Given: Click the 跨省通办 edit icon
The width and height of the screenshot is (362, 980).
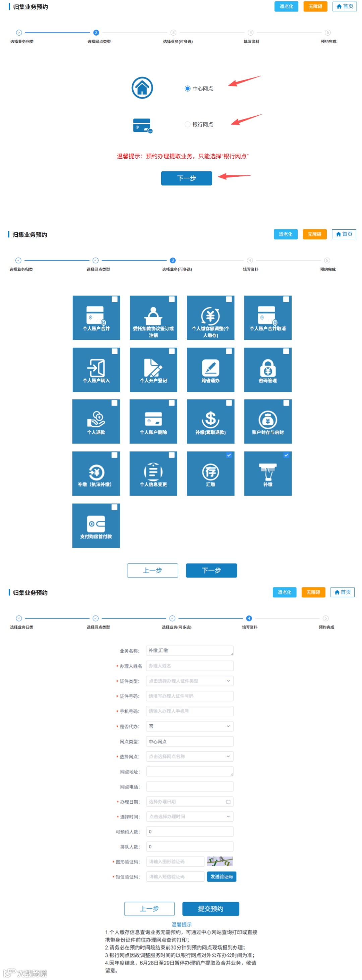Looking at the screenshot, I should 210,368.
